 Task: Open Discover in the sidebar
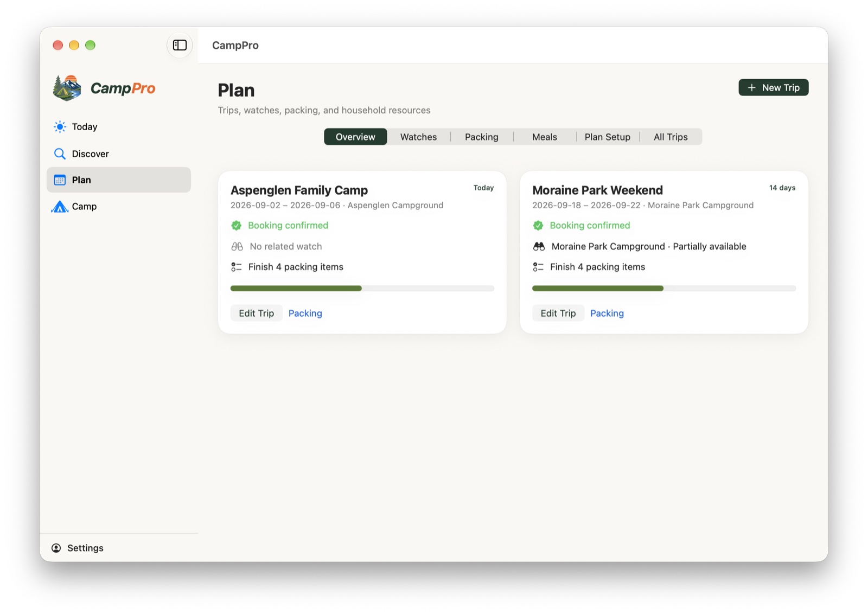(118, 154)
